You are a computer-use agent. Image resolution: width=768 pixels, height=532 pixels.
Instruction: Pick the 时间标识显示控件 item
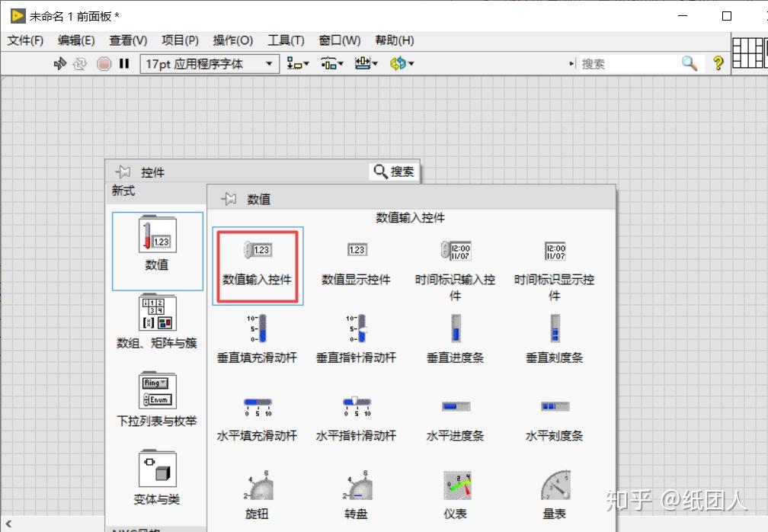pyautogui.click(x=554, y=271)
